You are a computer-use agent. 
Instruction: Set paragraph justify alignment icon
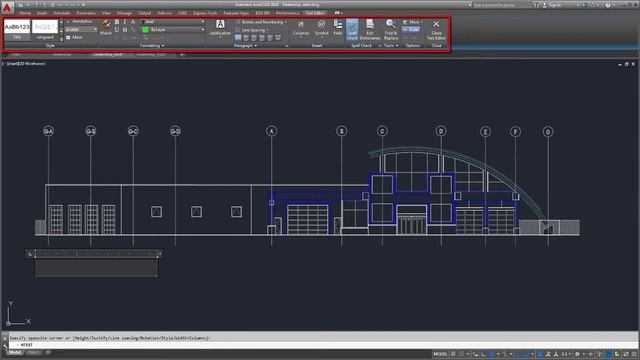click(x=270, y=38)
